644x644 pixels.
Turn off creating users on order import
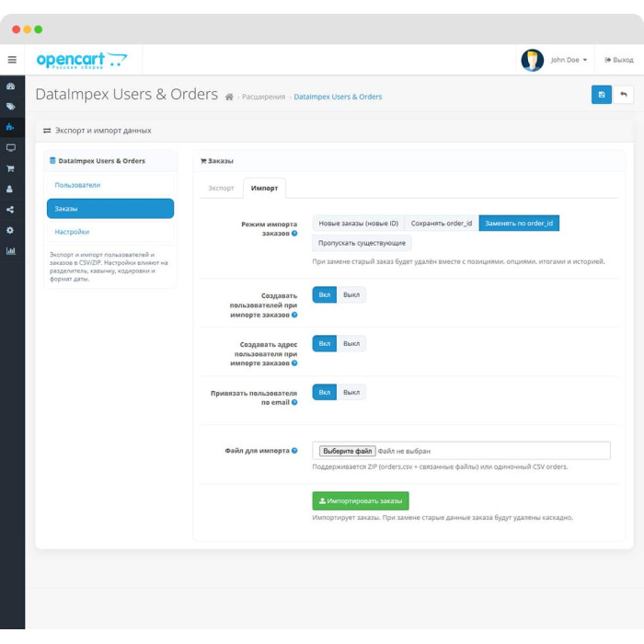351,295
